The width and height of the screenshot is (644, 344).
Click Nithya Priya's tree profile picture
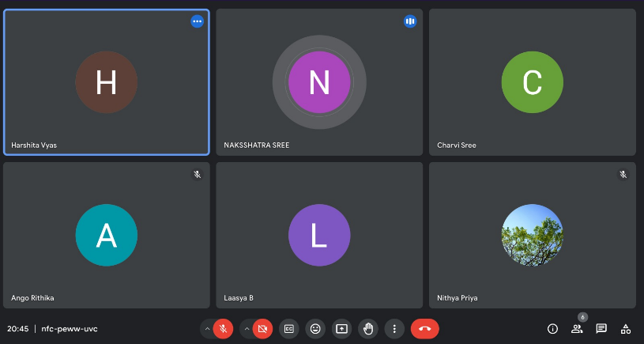(x=533, y=235)
